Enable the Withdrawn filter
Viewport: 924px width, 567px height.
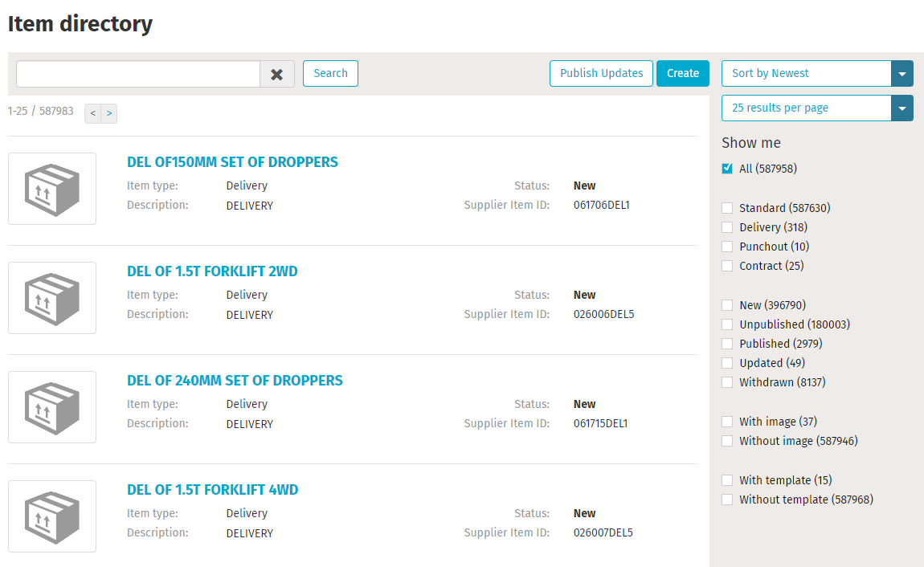click(x=727, y=381)
